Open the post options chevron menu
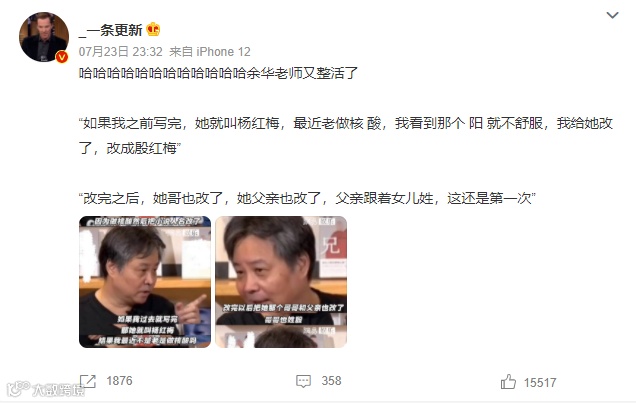 pyautogui.click(x=612, y=15)
